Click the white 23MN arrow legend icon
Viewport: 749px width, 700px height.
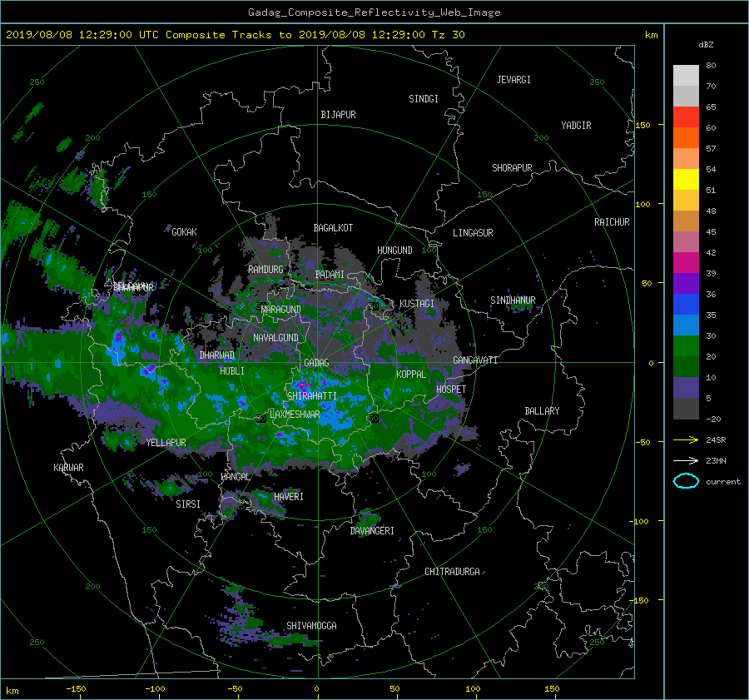tap(686, 460)
